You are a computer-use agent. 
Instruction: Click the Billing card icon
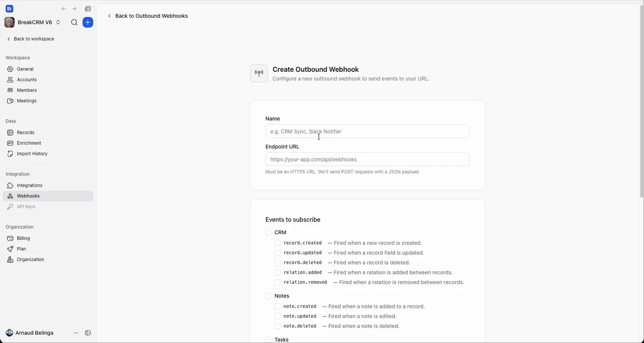[10, 239]
